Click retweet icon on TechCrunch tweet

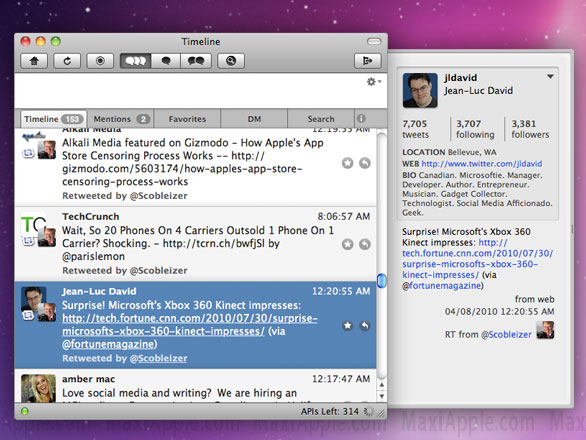28,241
